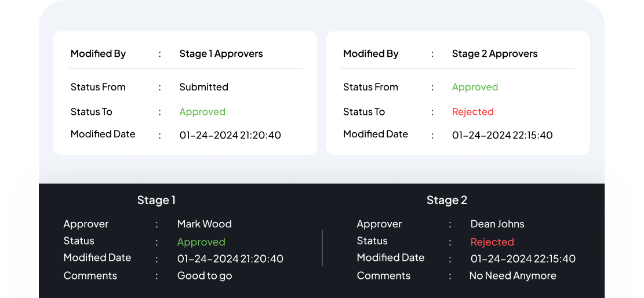Open approver name "Mark Wood"

[204, 224]
